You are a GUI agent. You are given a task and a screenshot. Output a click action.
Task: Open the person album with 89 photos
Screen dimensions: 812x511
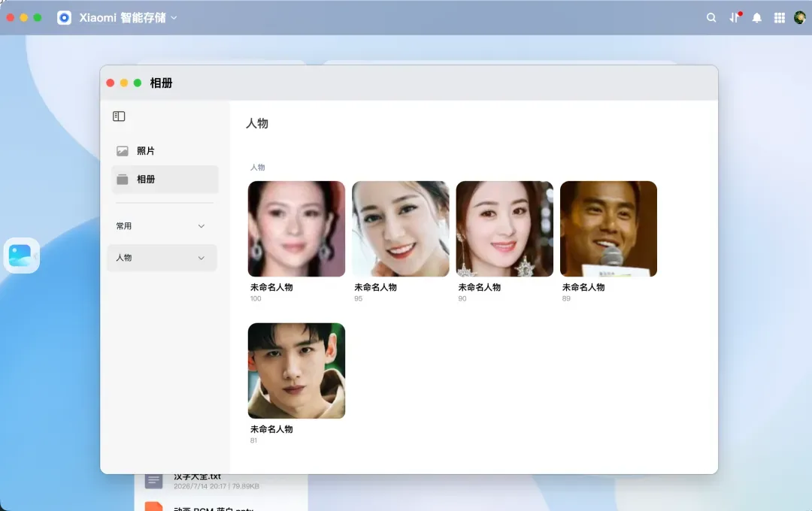608,229
